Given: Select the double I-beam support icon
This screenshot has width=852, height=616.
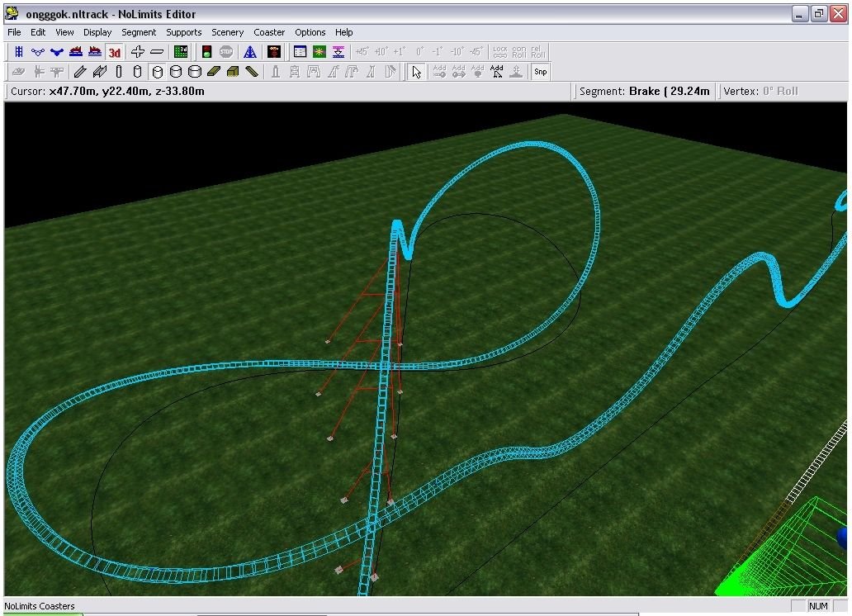Looking at the screenshot, I should (x=99, y=72).
